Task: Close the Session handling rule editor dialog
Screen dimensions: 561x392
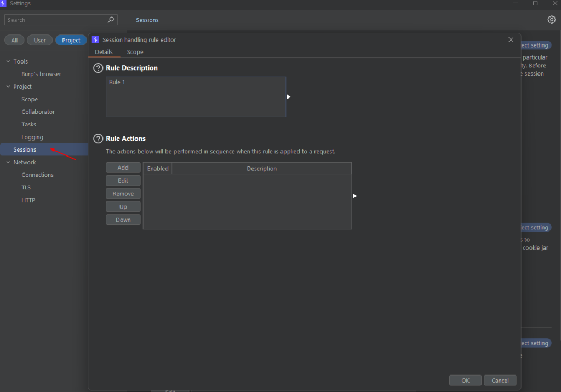Action: [511, 40]
